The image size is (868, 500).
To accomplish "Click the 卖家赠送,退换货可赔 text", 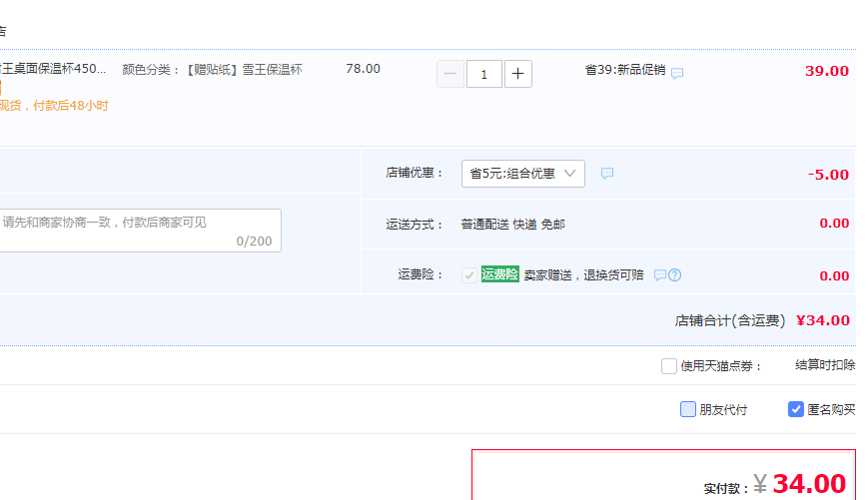I will pos(583,275).
